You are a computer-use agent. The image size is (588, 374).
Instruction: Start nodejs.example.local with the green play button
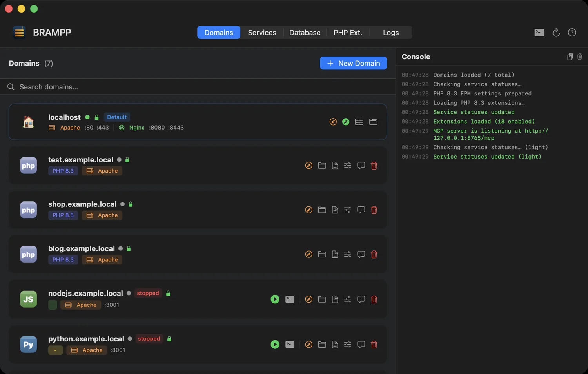coord(275,299)
